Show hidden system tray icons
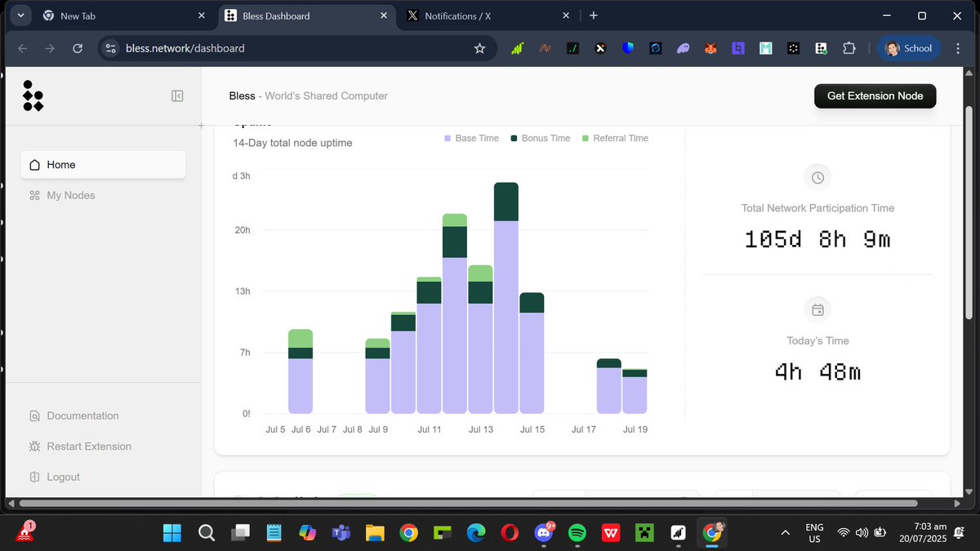 click(x=785, y=533)
